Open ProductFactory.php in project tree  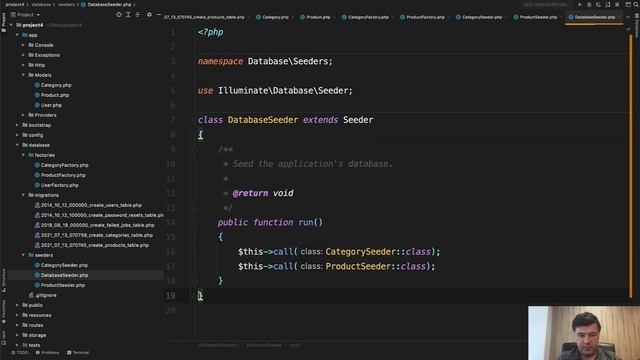coord(63,175)
